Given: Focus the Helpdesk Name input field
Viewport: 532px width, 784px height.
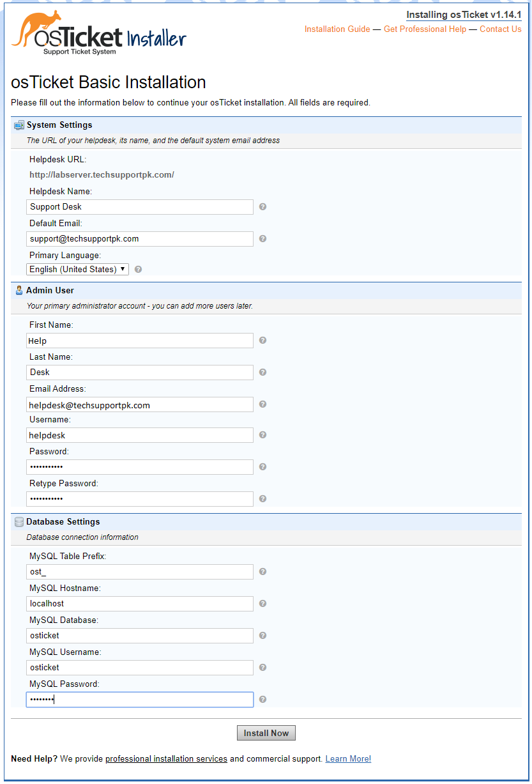Looking at the screenshot, I should [x=140, y=207].
